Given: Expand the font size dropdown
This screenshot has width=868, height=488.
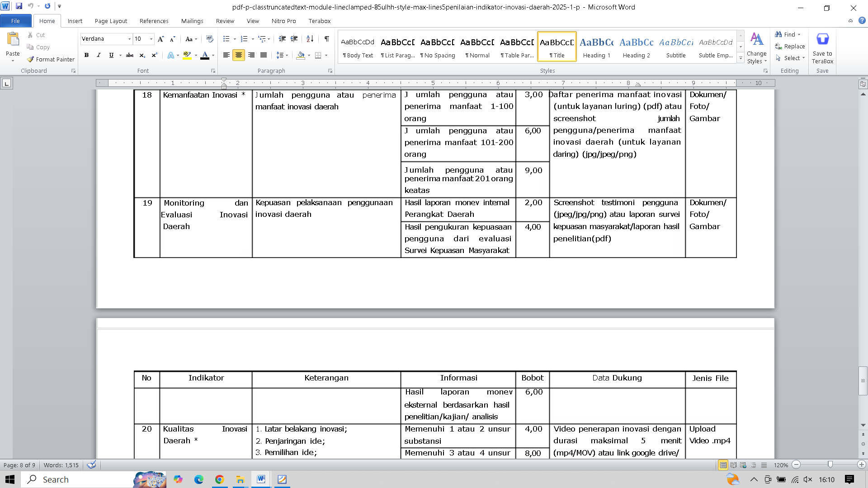Looking at the screenshot, I should [x=151, y=39].
